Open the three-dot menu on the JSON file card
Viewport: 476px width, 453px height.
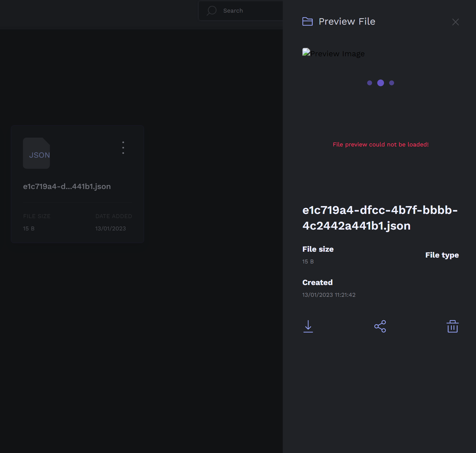pos(123,148)
